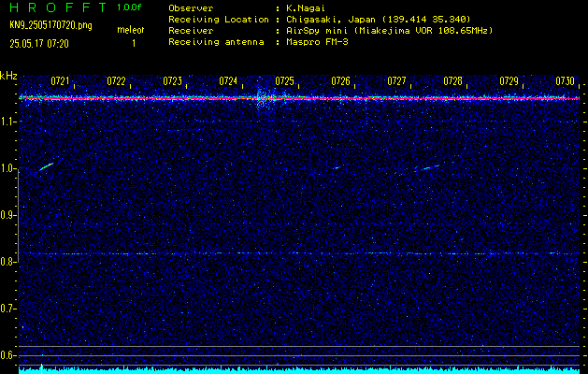
Task: Click observer name K.Nagai
Action: coord(307,7)
